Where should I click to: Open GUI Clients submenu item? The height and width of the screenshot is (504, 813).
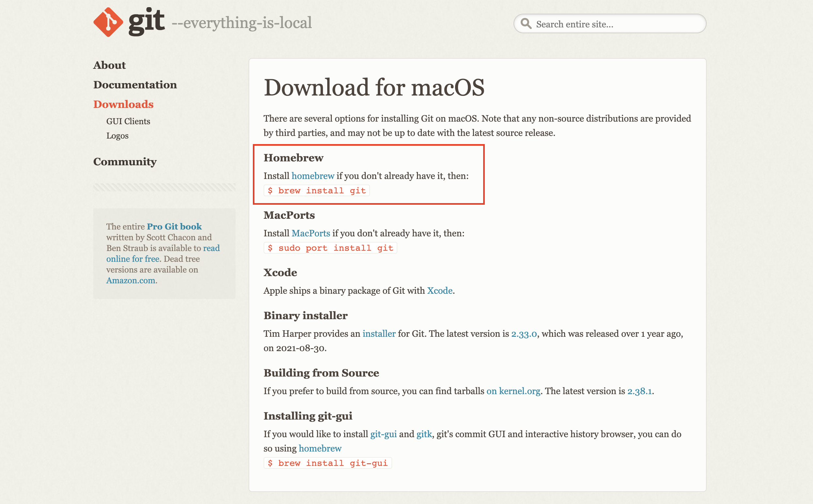128,121
